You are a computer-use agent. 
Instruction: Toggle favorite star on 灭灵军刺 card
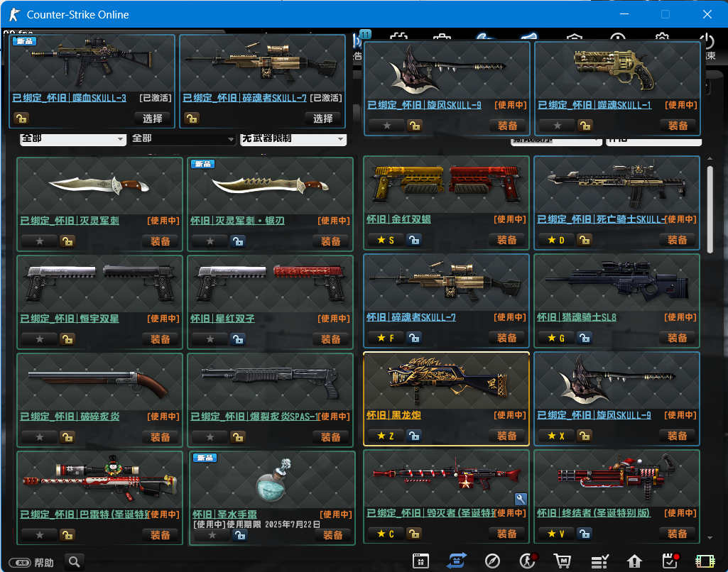click(40, 241)
